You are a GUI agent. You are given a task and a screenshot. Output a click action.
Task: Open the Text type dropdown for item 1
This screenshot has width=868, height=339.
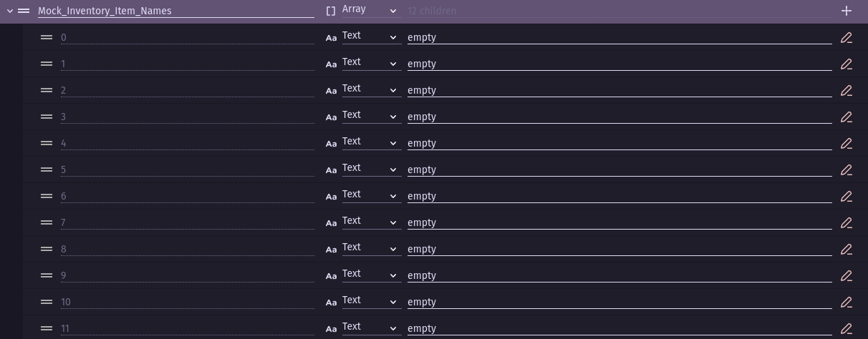click(x=370, y=64)
